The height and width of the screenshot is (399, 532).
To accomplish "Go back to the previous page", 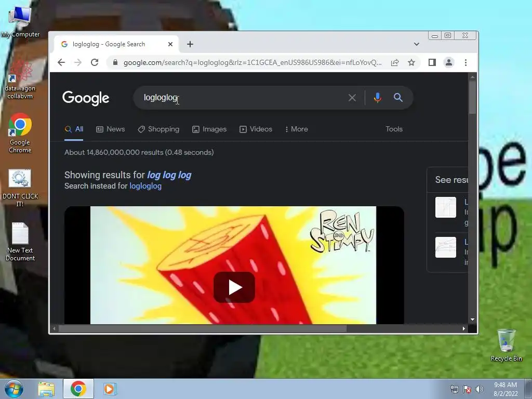I will 61,62.
